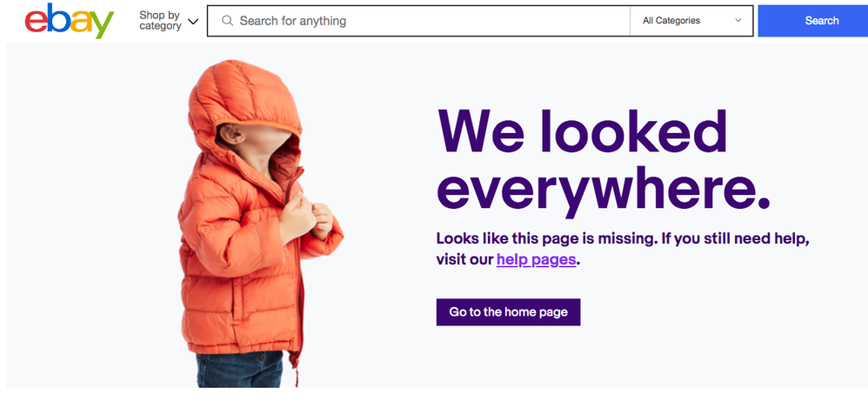Click the magnifying glass icon in search bar
Screen dimensions: 868x401
point(228,21)
